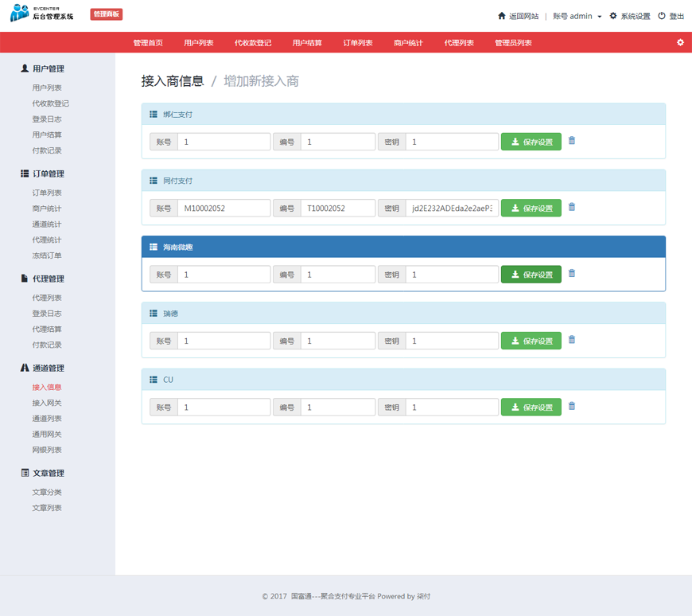Click the 登出 logout link
The height and width of the screenshot is (616, 692).
[677, 17]
